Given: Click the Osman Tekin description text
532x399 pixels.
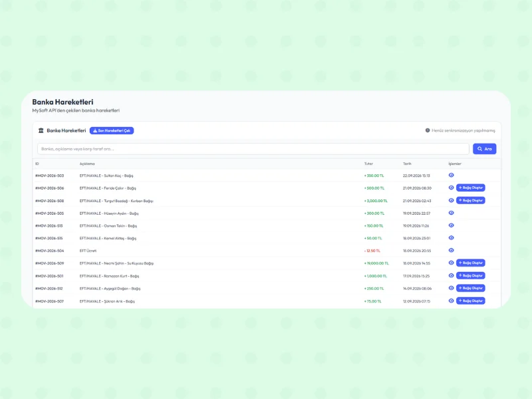Looking at the screenshot, I should [x=108, y=226].
